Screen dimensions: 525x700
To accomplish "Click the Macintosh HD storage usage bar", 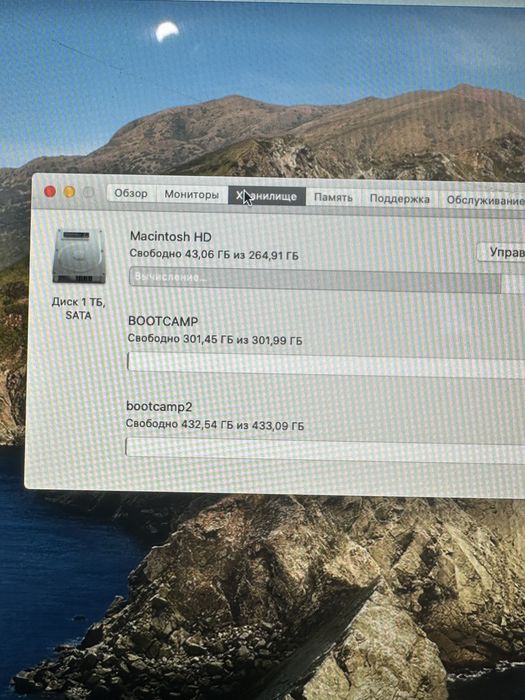I will point(327,280).
